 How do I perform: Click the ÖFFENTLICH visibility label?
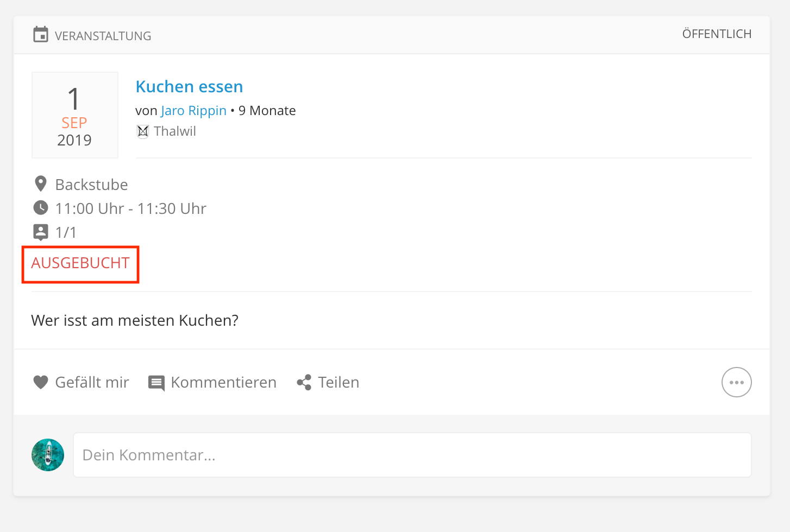coord(717,34)
